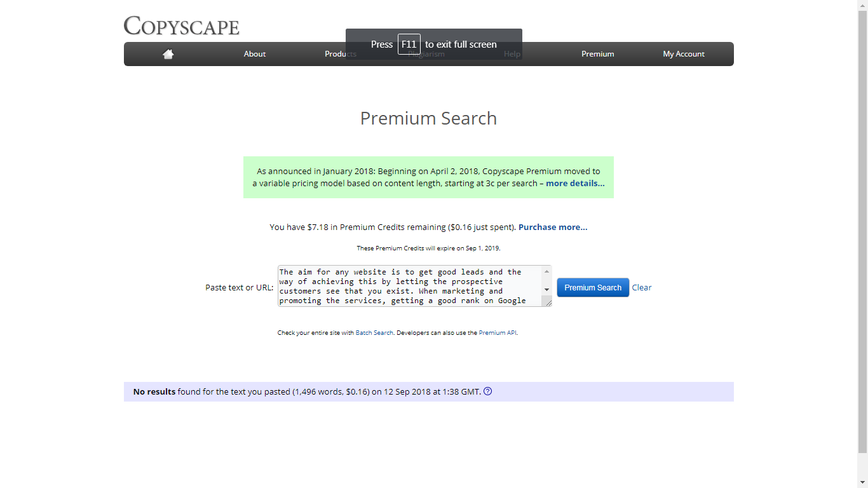Open the Premium menu item
868x488 pixels.
[598, 54]
